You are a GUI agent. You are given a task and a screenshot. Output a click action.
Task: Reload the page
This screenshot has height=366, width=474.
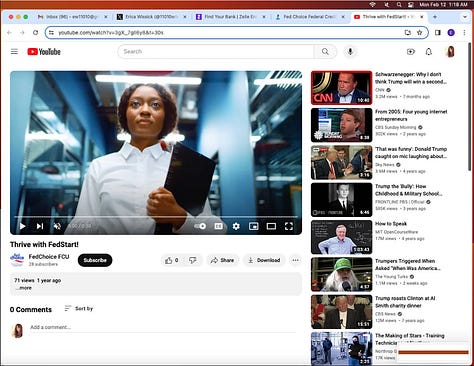point(35,33)
